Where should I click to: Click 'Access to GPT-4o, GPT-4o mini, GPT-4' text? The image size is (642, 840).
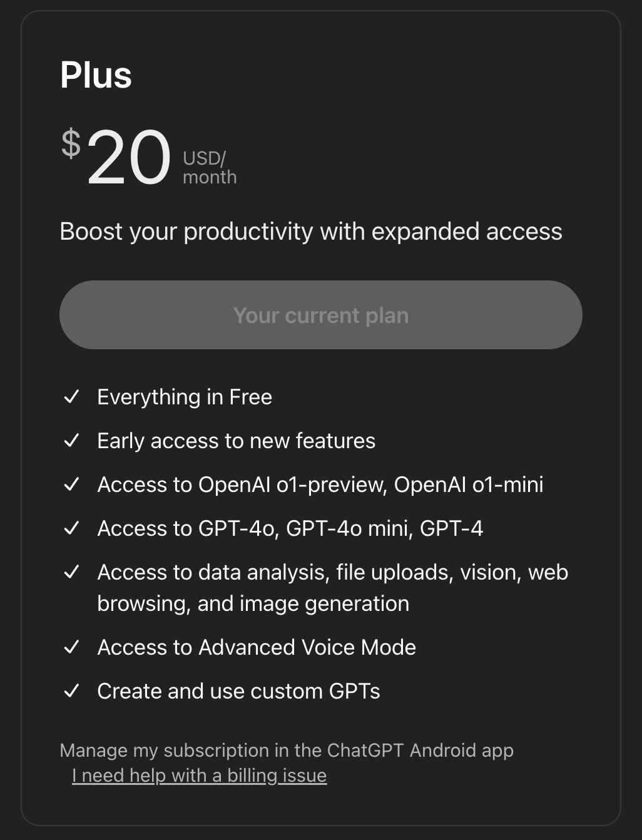290,528
